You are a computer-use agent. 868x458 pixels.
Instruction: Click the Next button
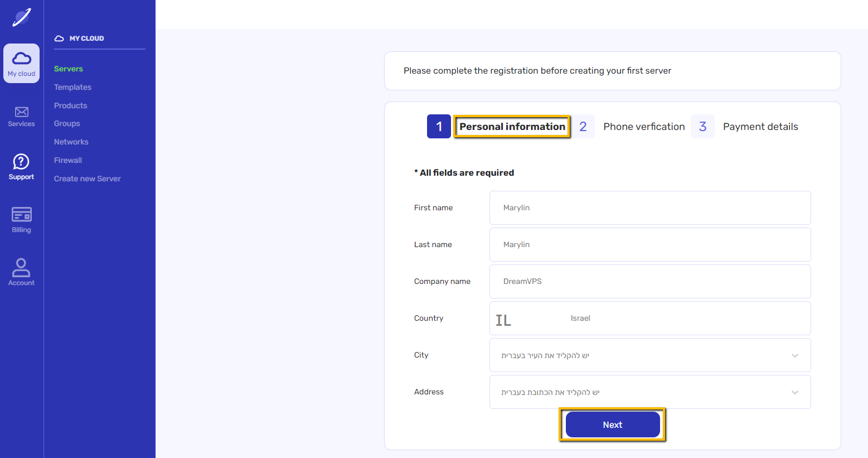pos(613,425)
